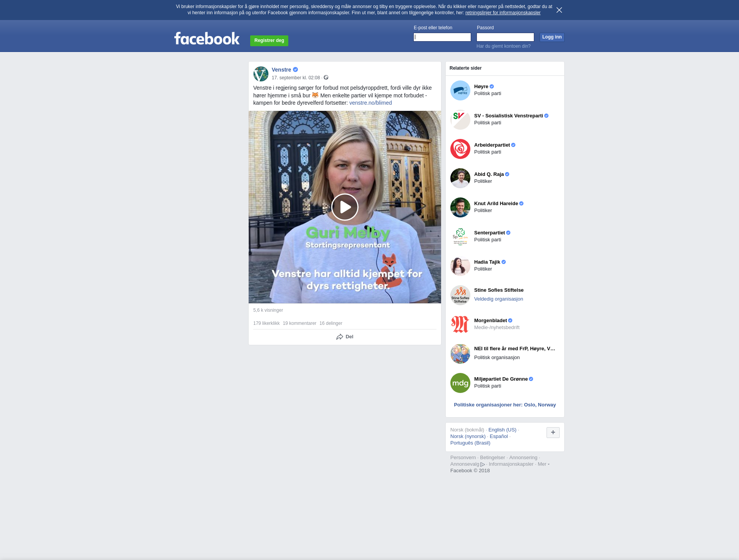739x560 pixels.
Task: Open the Senterpartiet page name
Action: coord(490,233)
